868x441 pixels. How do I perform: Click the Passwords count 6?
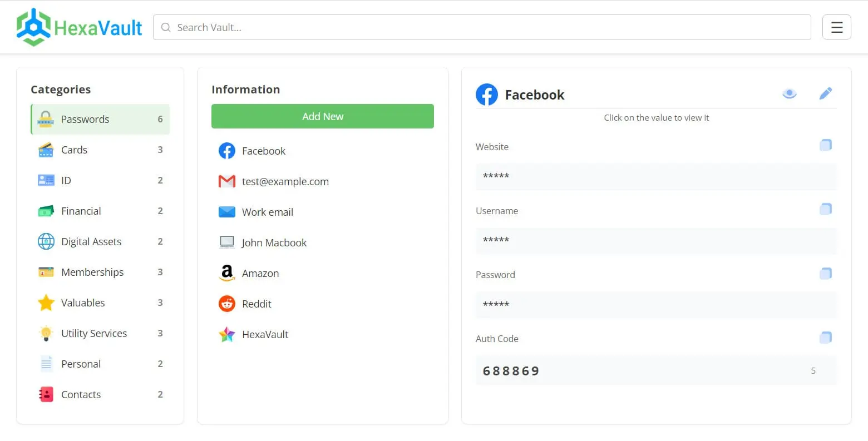pyautogui.click(x=160, y=119)
